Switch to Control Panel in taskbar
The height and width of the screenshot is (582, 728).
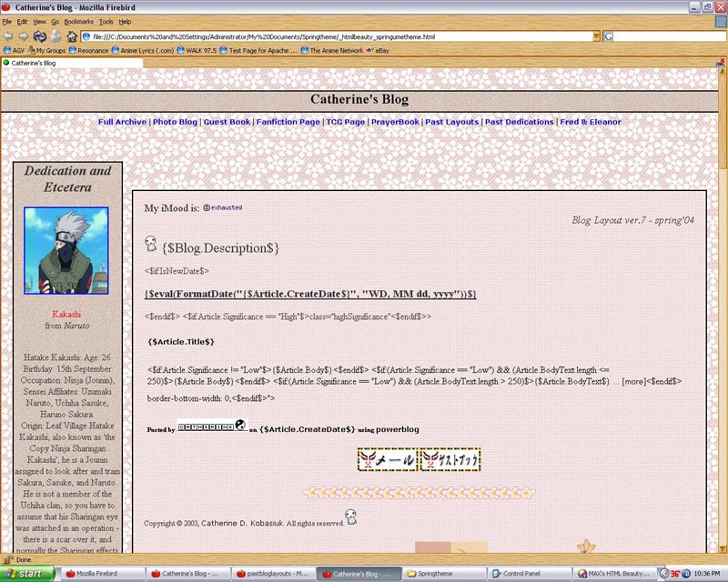point(529,574)
